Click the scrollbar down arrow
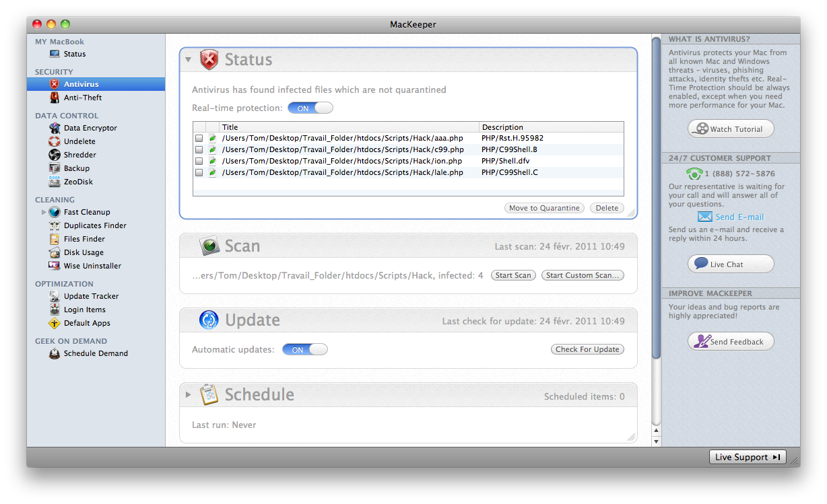827x504 pixels. tap(656, 442)
